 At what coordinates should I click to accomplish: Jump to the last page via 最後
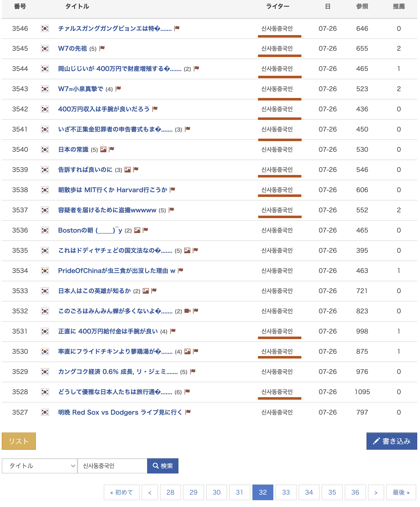point(401,492)
